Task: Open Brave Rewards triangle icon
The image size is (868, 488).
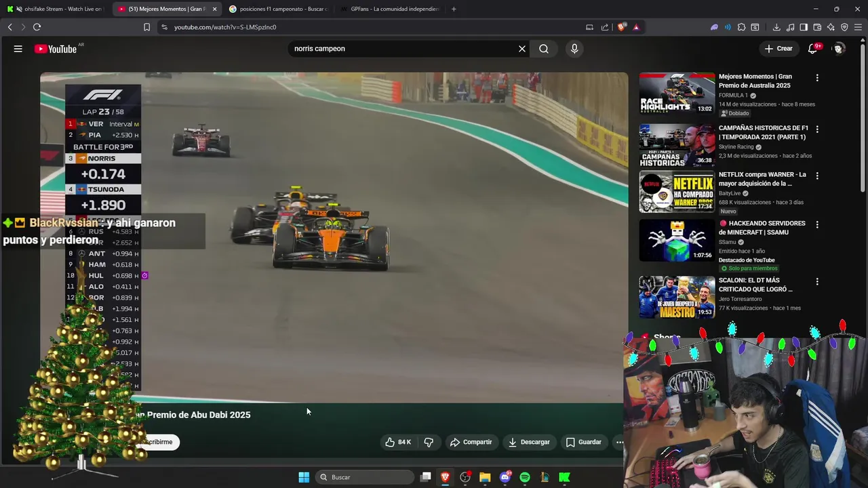Action: click(636, 27)
